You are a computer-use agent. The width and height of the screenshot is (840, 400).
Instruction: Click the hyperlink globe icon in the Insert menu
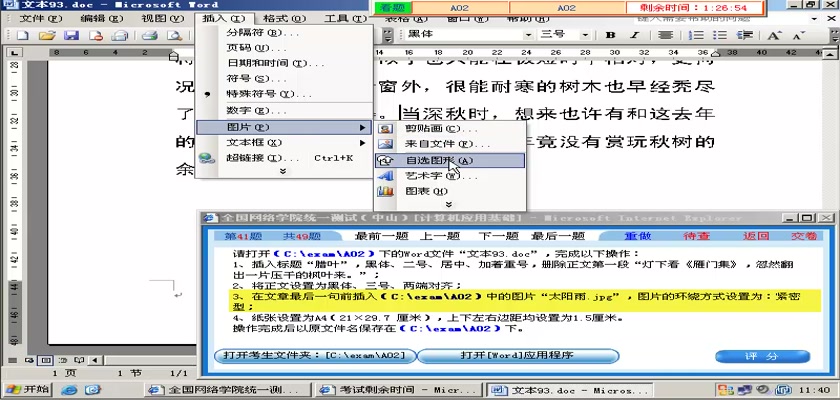pyautogui.click(x=206, y=158)
